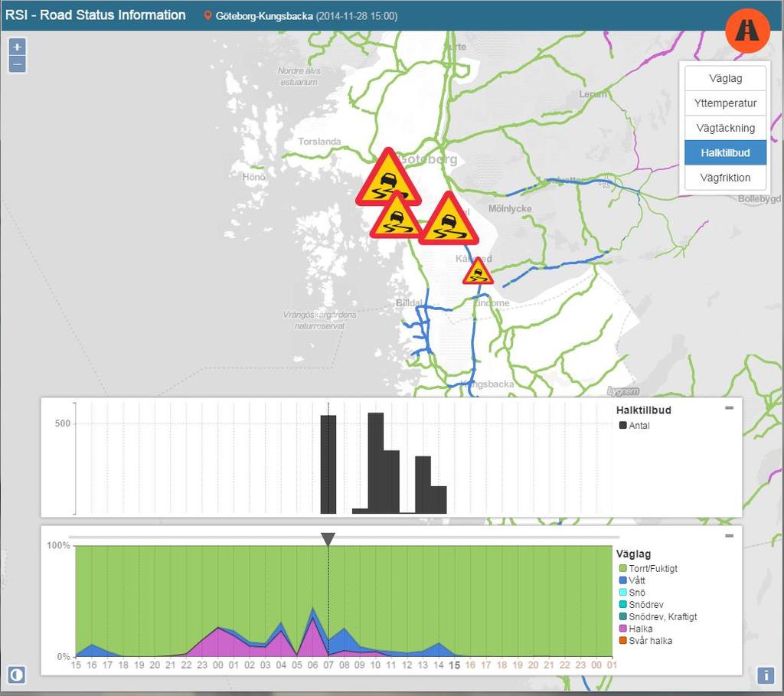Select hour 03 on the time axis
The image size is (784, 696).
click(266, 665)
